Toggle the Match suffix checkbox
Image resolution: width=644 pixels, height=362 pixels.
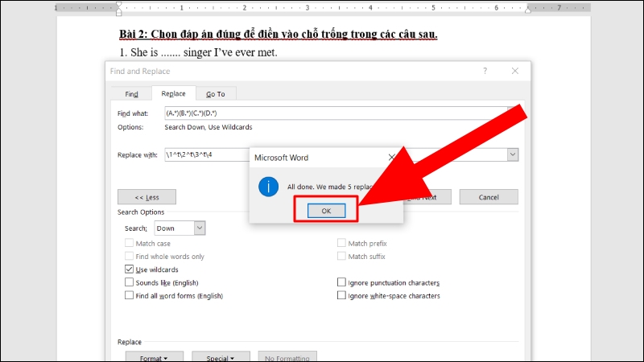[x=341, y=256]
